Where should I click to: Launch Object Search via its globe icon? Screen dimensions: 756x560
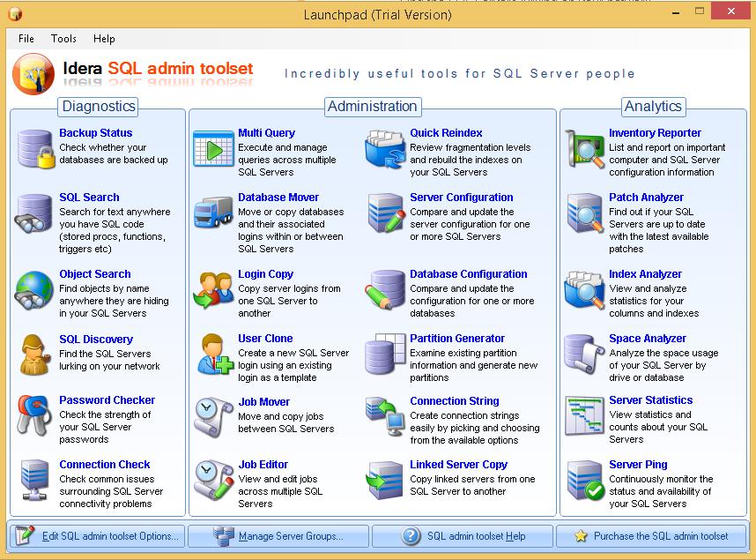[x=33, y=290]
